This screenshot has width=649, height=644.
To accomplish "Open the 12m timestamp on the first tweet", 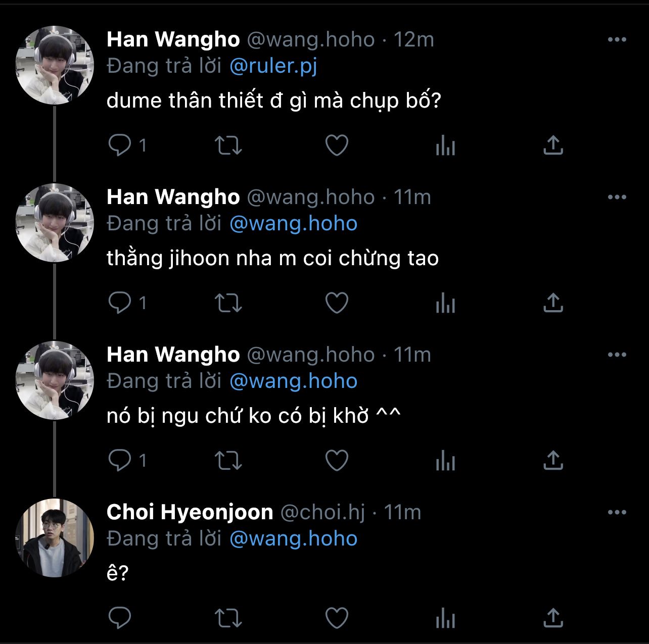I will (x=413, y=39).
